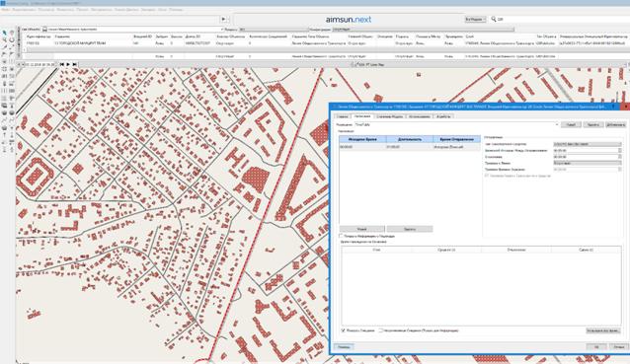Click the set-all-times button under stops table
Image resolution: width=630 pixels, height=364 pixels.
(602, 330)
